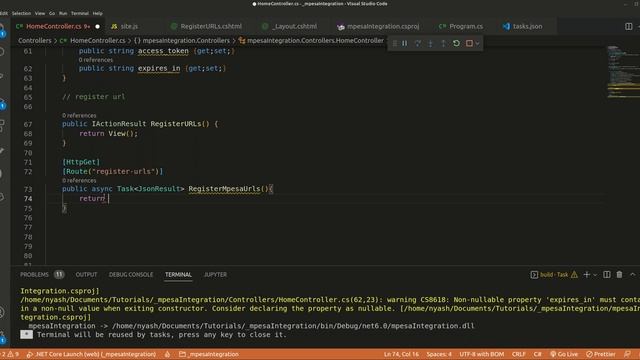Click the flame icon in status bar
640x360 pixels.
167,354
